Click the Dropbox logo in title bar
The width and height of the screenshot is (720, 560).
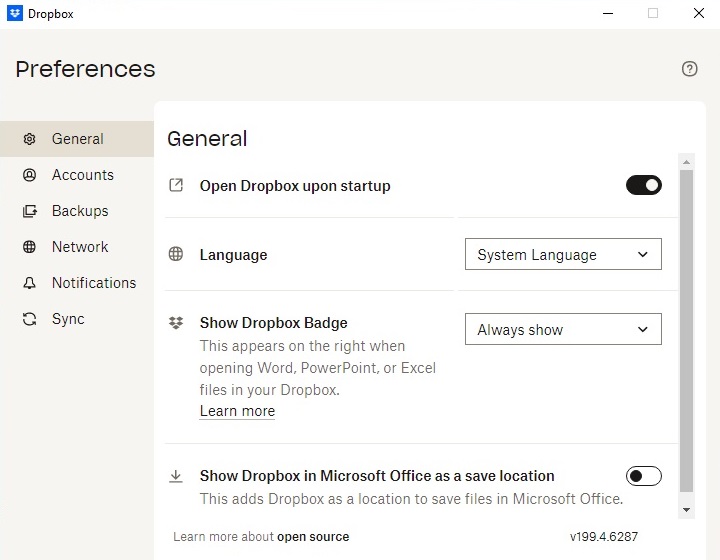pyautogui.click(x=15, y=13)
